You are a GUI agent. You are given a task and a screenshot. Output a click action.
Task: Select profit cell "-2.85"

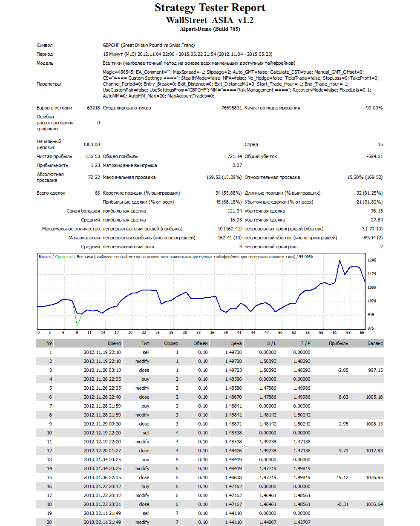[343, 370]
